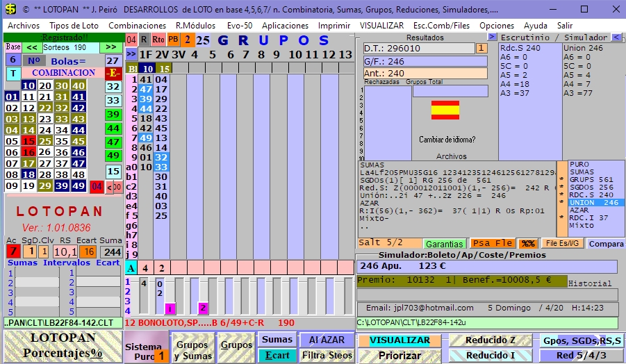
Task: Click the Historial label
Action: click(x=590, y=283)
